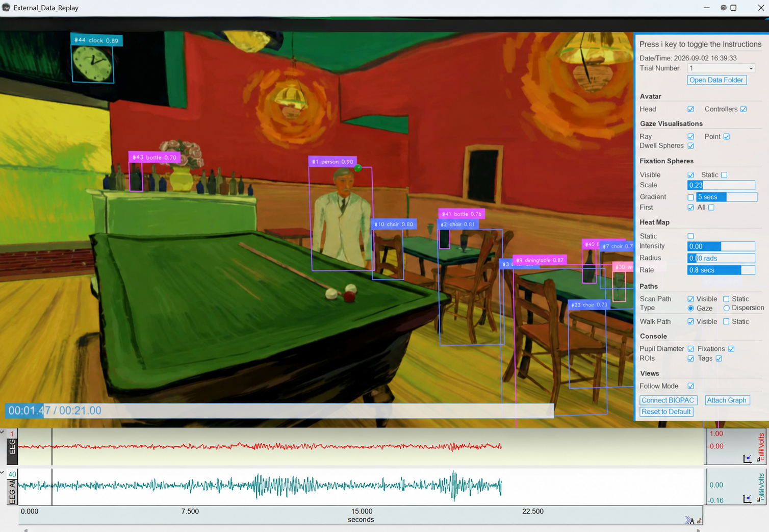Check the All fixation spheres checkbox

(x=711, y=208)
